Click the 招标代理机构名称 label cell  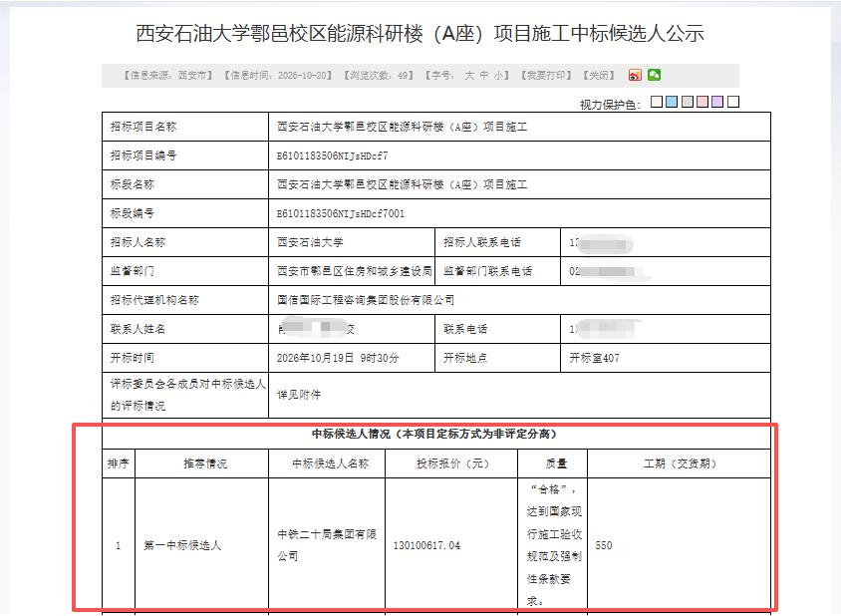tap(185, 300)
